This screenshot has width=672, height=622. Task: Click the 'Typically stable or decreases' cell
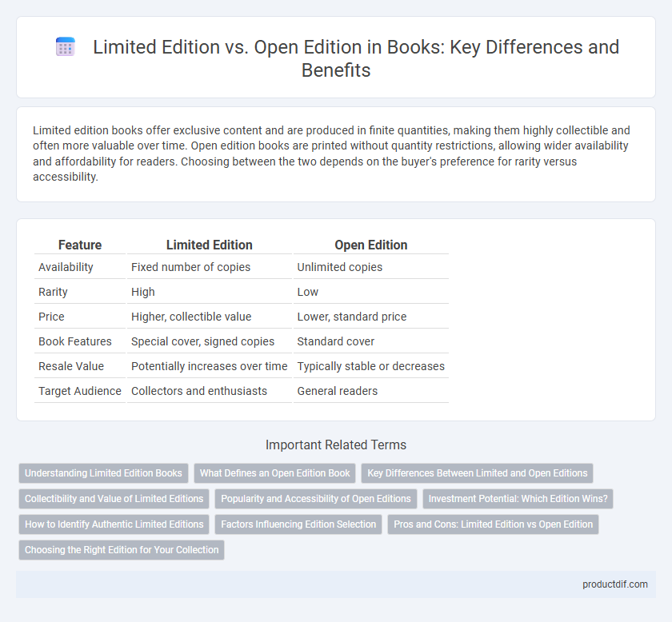click(370, 366)
